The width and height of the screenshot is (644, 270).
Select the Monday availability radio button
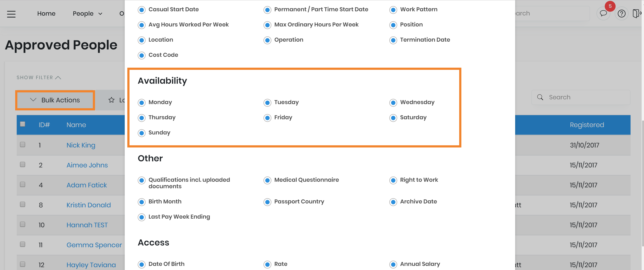142,103
